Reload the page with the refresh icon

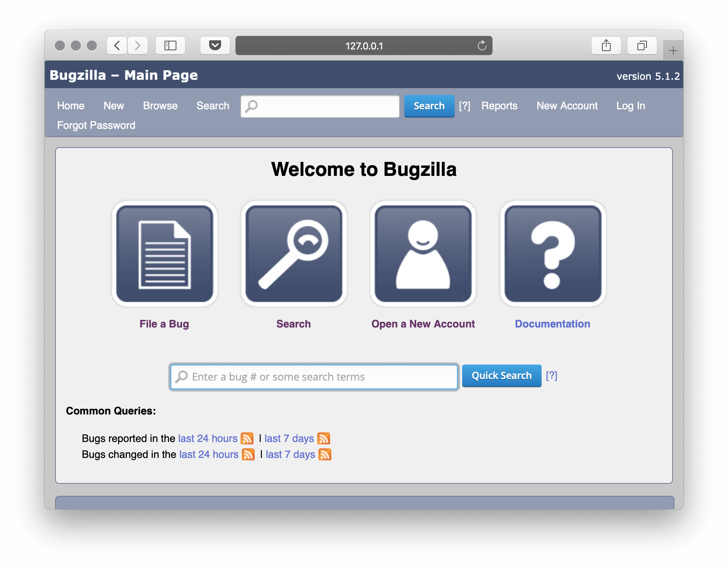(482, 45)
